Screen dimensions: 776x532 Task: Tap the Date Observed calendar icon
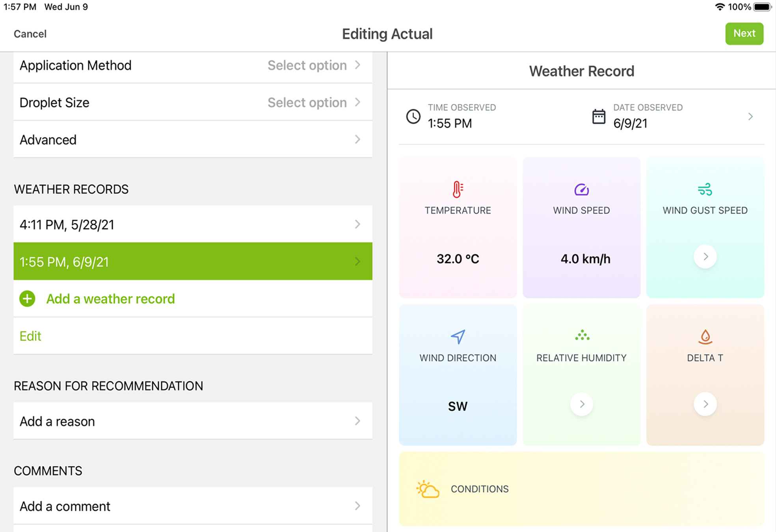click(x=599, y=117)
